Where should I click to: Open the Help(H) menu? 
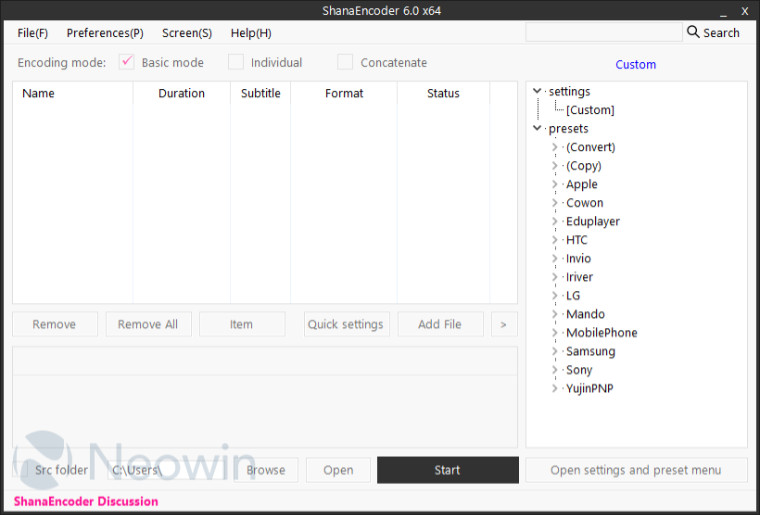[x=251, y=33]
